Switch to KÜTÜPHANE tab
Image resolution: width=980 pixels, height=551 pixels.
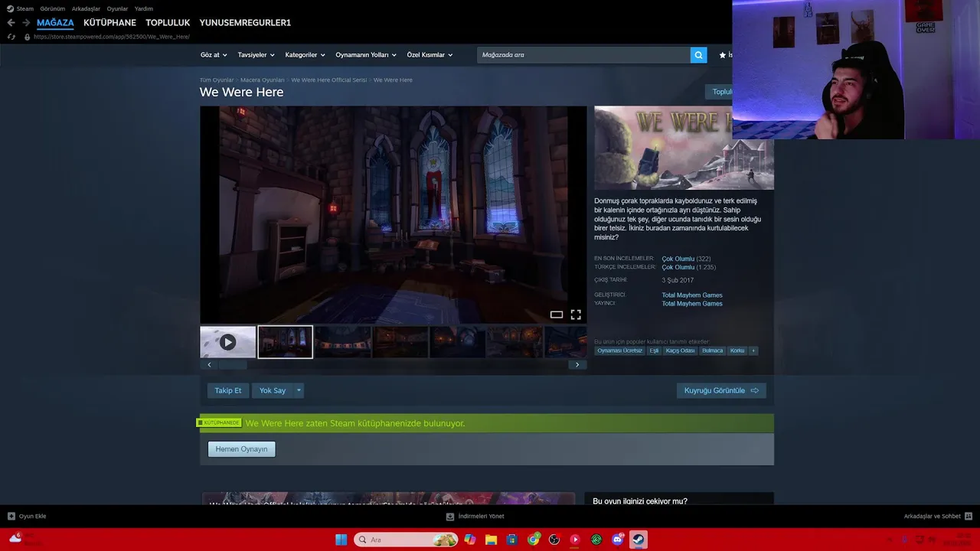tap(109, 23)
